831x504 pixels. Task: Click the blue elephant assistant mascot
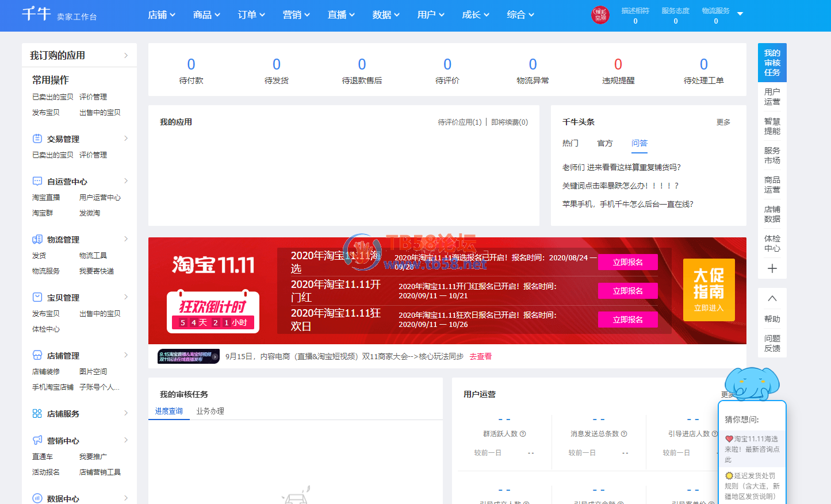point(752,384)
